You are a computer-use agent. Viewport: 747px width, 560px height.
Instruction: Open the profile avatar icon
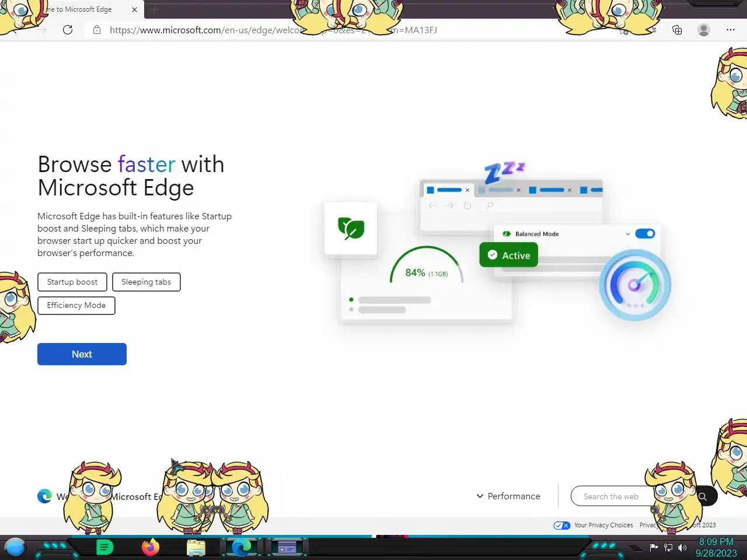(704, 30)
